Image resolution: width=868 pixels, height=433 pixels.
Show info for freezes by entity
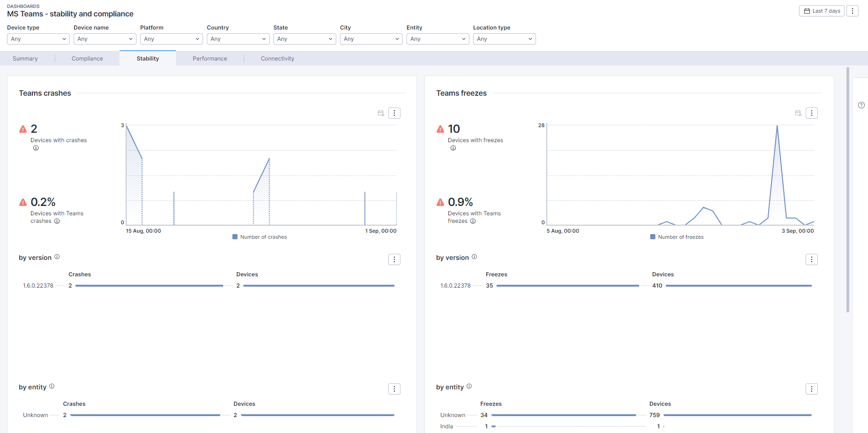(469, 386)
